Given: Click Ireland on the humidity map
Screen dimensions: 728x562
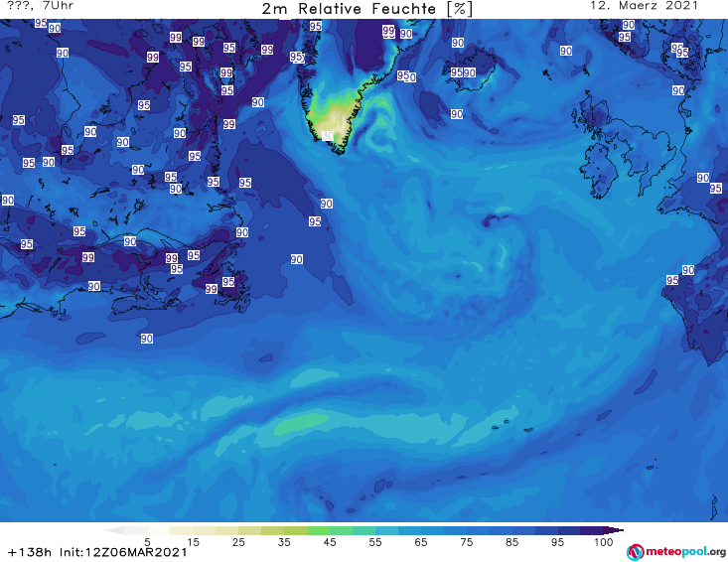Looking at the screenshot, I should tap(599, 169).
